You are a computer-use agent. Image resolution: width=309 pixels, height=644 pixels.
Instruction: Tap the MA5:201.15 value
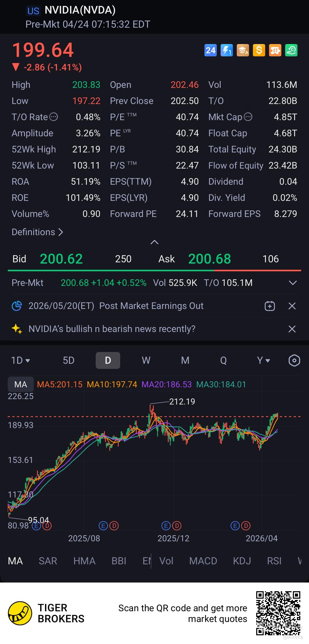pos(60,384)
